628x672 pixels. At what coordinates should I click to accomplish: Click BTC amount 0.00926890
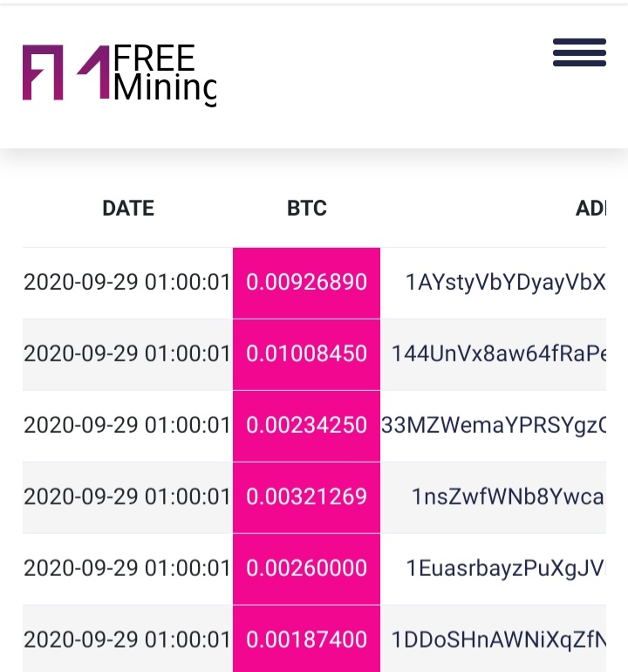307,283
